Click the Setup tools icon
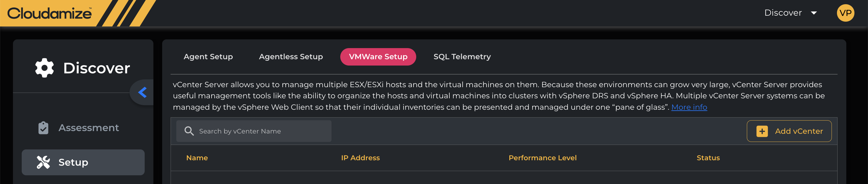Viewport: 868px width, 184px height. [43, 162]
